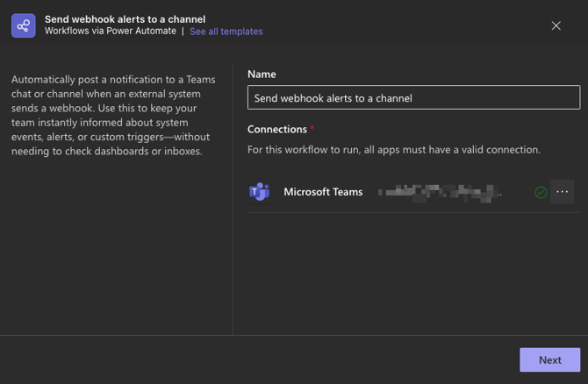Click the dialog title heading text
Image resolution: width=588 pixels, height=384 pixels.
125,18
